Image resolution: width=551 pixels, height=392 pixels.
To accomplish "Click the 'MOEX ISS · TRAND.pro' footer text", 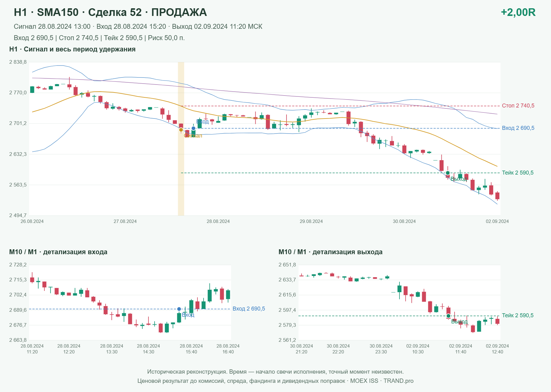I will pyautogui.click(x=382, y=381).
